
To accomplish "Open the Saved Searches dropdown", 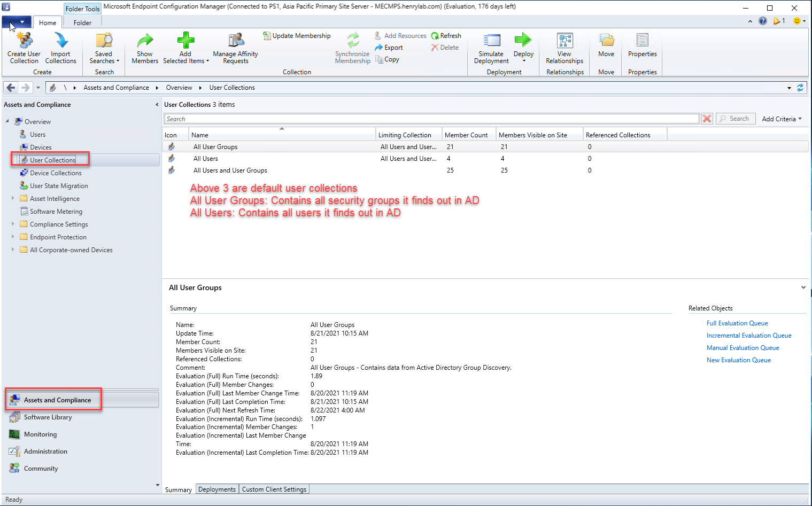I will 104,57.
